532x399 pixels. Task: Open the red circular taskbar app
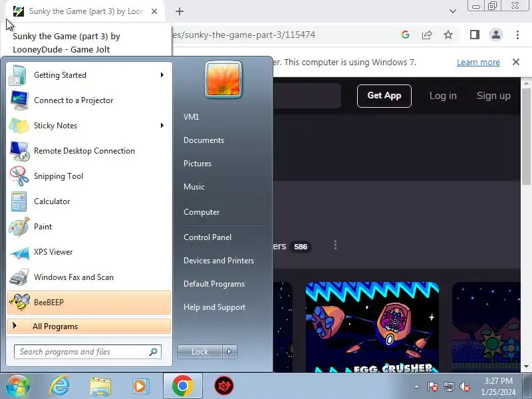(224, 386)
